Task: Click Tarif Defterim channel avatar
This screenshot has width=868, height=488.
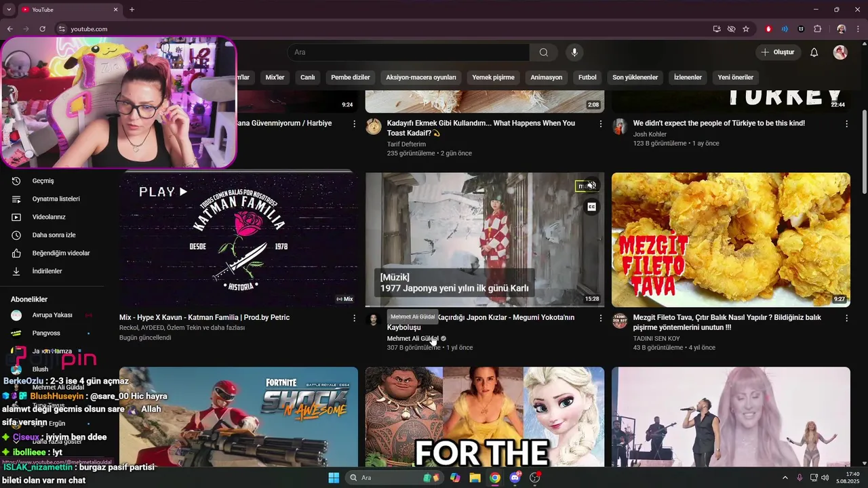Action: pos(373,127)
